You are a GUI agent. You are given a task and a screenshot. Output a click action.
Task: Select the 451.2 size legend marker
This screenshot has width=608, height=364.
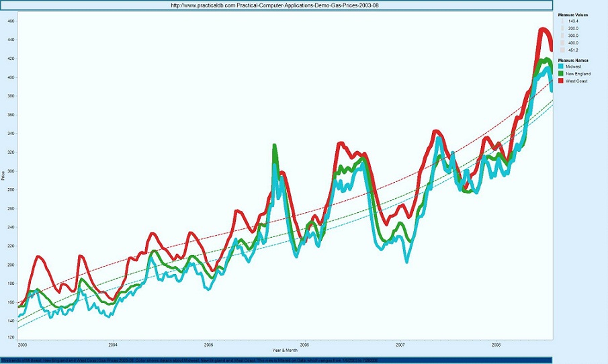coord(562,49)
